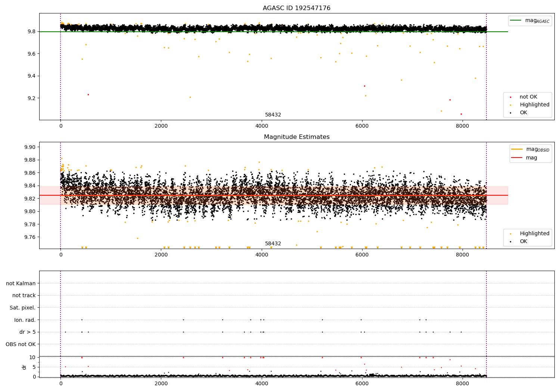Click the 58432 annotation in the top plot

pyautogui.click(x=273, y=115)
